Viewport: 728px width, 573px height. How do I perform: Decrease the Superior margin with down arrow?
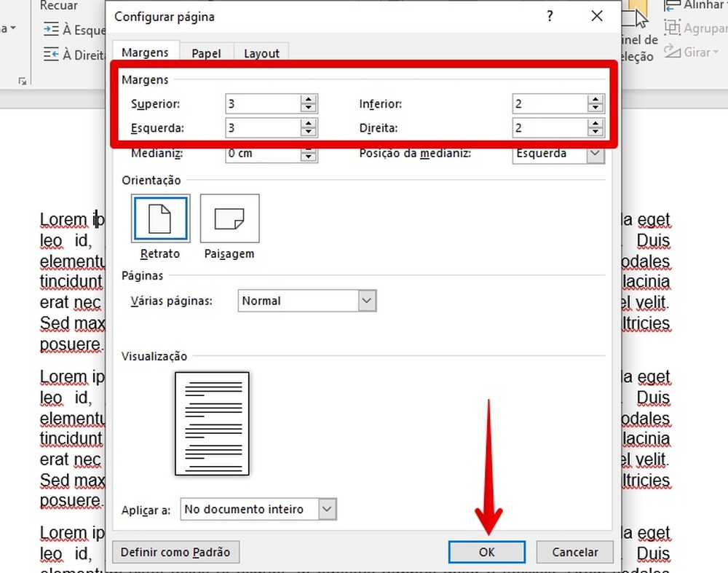pyautogui.click(x=308, y=108)
